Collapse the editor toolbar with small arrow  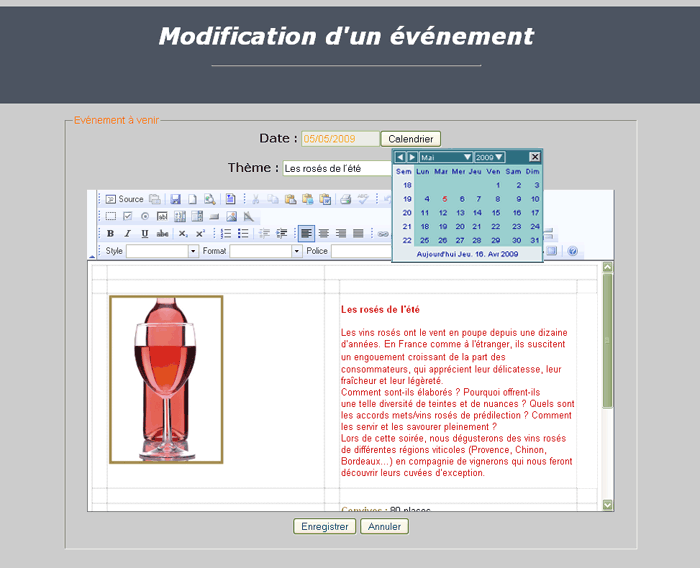(92, 257)
